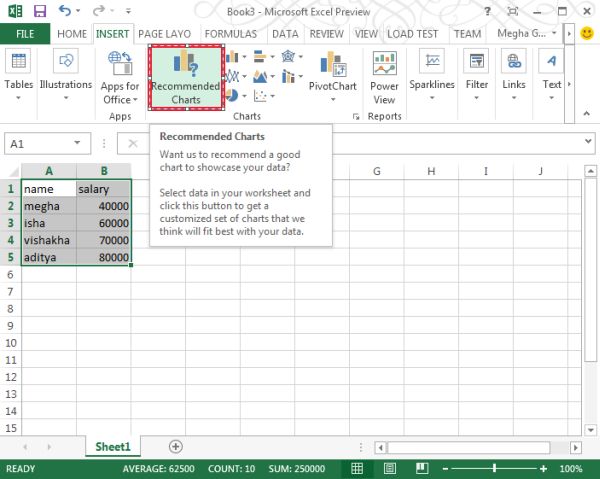Switch to the PAGE LAYOUT tab
Screen dimensions: 600x479
tap(165, 34)
